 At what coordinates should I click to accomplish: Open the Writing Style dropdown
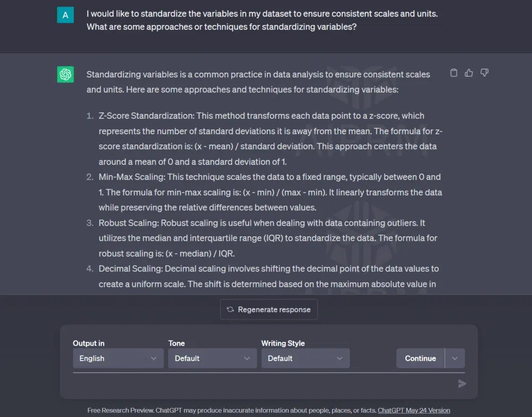point(305,358)
